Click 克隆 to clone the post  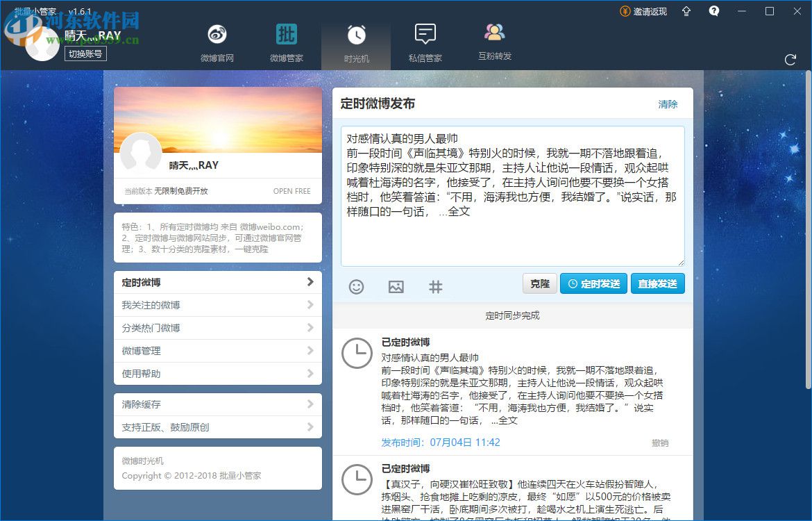click(x=539, y=283)
